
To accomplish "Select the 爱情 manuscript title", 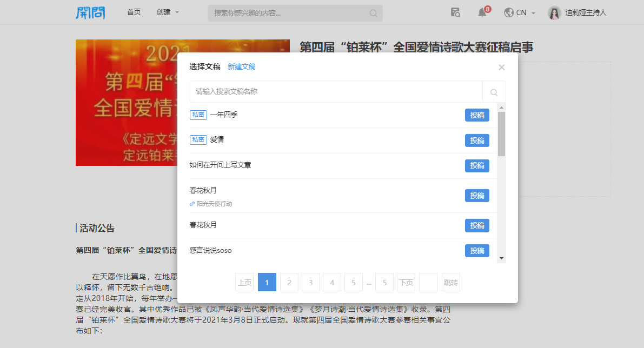I will (x=217, y=140).
